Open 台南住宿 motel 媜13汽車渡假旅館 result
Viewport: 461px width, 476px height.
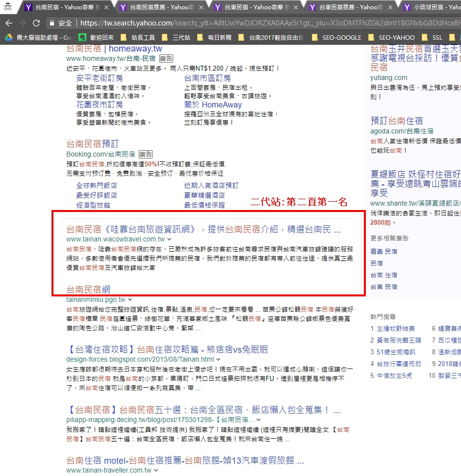click(x=185, y=460)
